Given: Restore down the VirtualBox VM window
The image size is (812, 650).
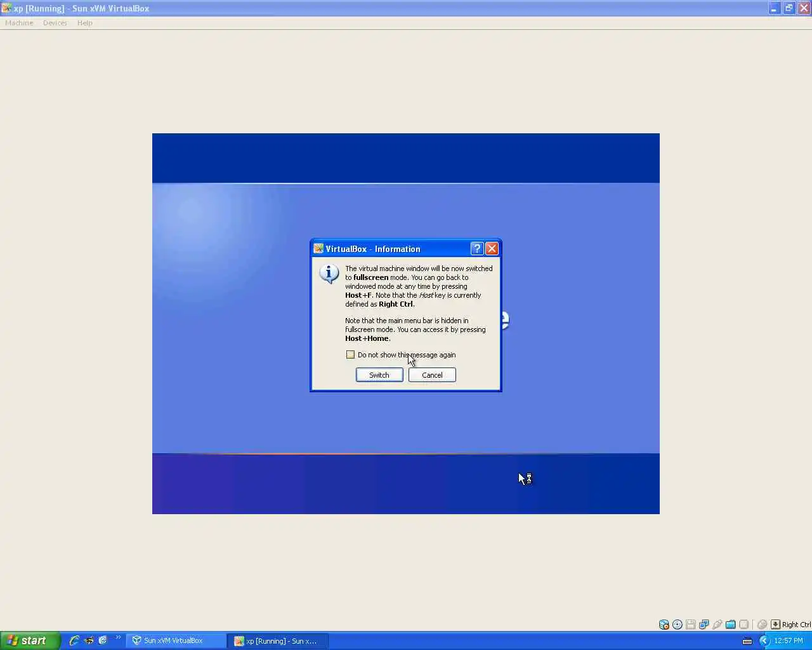Looking at the screenshot, I should [789, 8].
